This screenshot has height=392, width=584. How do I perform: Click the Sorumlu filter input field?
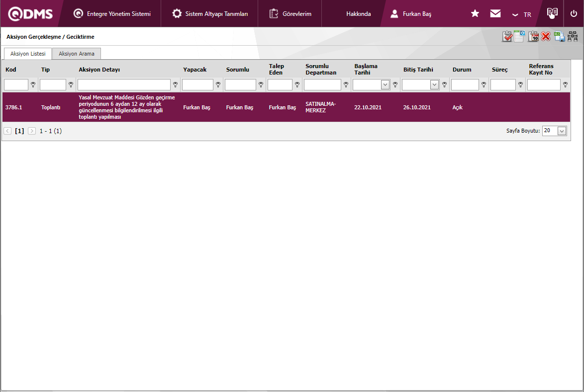click(240, 85)
